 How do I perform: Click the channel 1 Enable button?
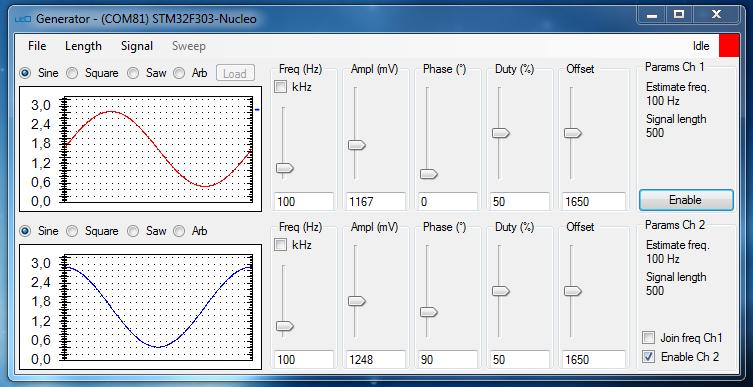686,200
